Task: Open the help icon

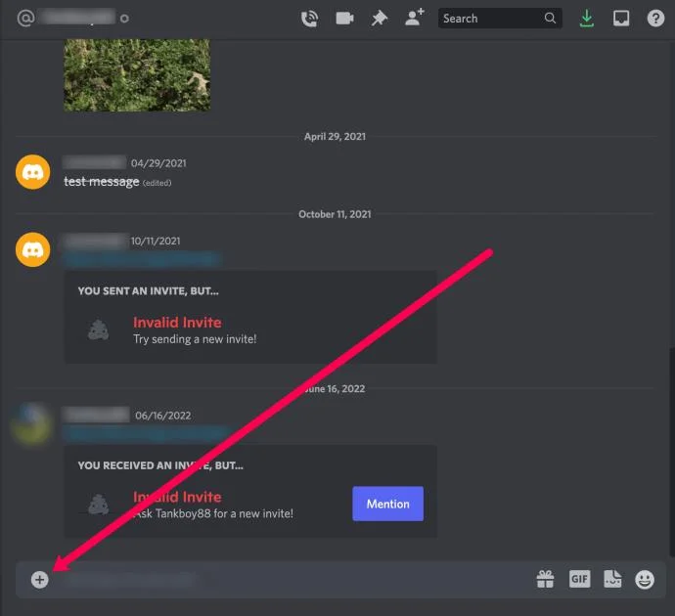Action: click(655, 19)
